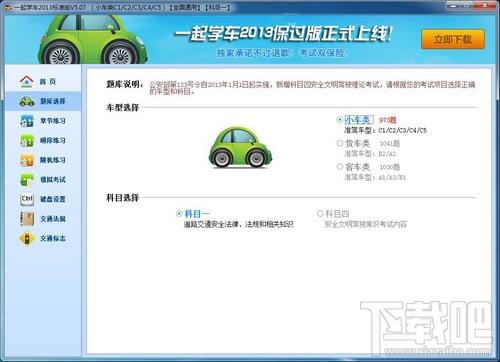The width and height of the screenshot is (500, 362).
Task: Open 交通法规 in sidebar
Action: point(43,219)
